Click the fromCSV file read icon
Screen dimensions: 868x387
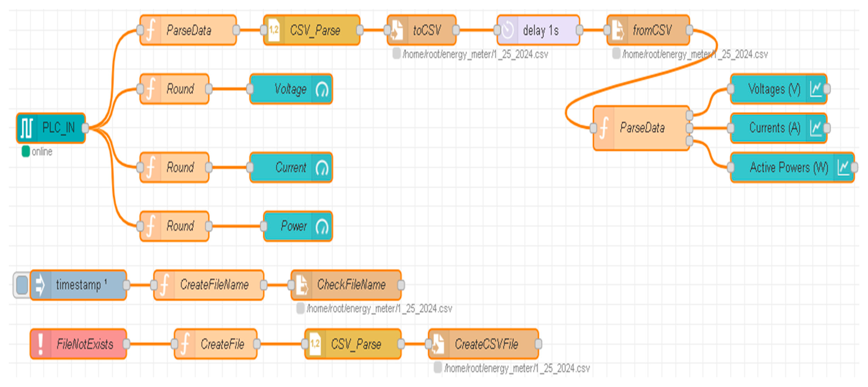(x=617, y=30)
